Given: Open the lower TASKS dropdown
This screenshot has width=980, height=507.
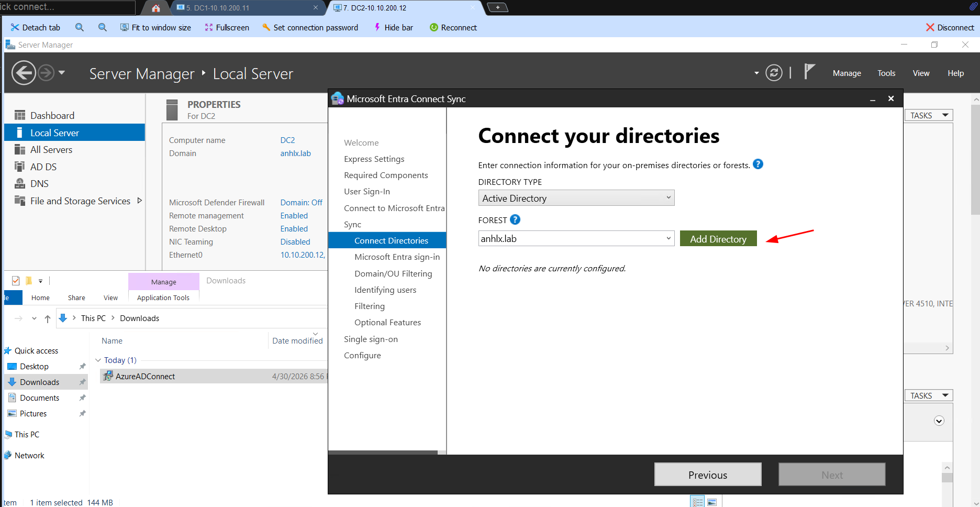Looking at the screenshot, I should pyautogui.click(x=929, y=395).
